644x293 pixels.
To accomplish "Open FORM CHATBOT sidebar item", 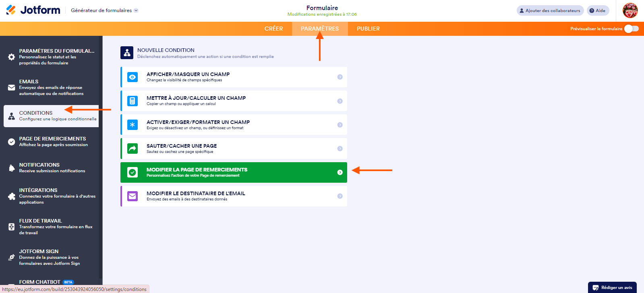I will coord(39,282).
